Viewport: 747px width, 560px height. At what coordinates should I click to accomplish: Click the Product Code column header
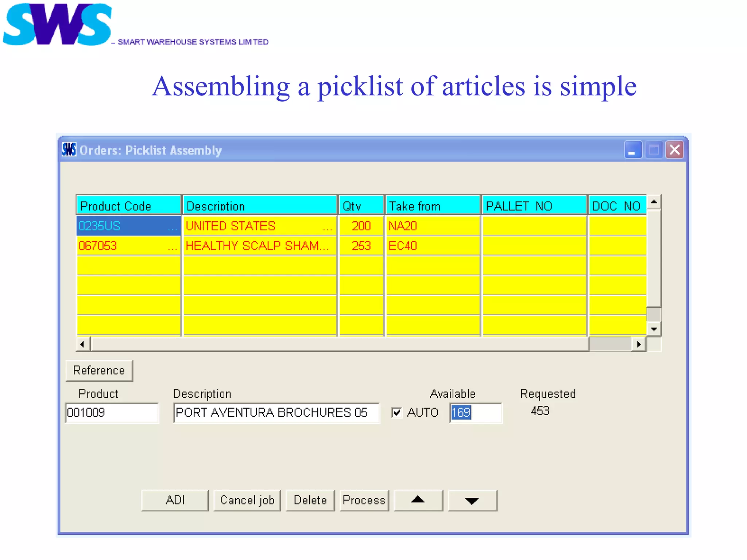pyautogui.click(x=129, y=206)
